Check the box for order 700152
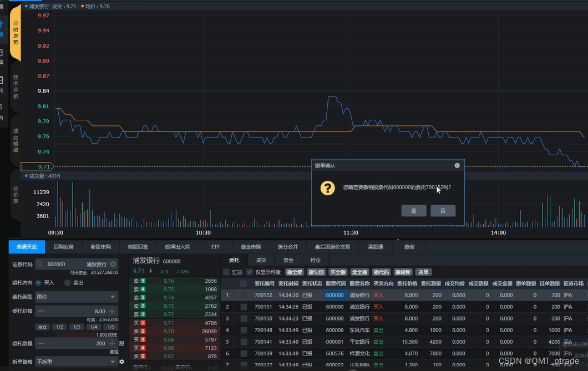This screenshot has width=588, height=371. [244, 295]
